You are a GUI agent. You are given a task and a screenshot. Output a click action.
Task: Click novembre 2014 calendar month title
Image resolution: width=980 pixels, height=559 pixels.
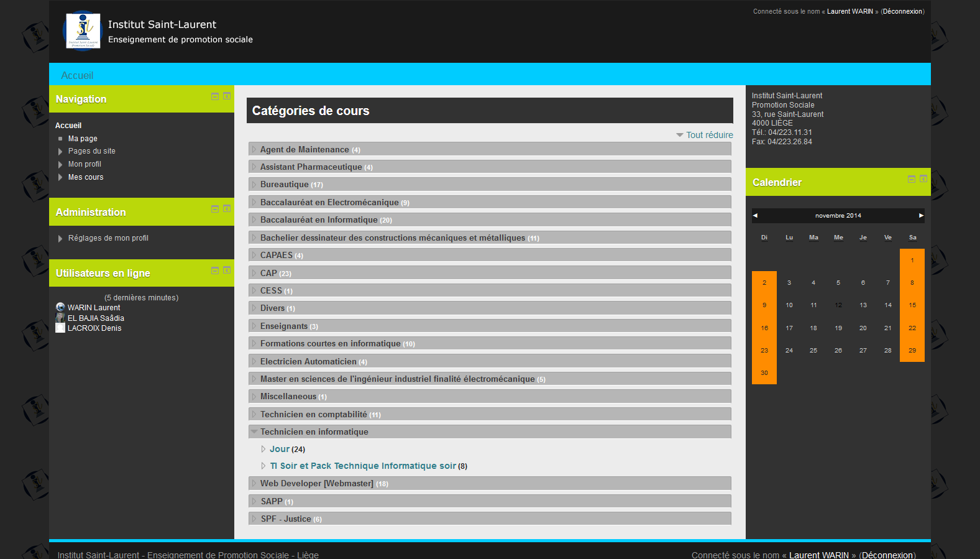[x=838, y=216]
